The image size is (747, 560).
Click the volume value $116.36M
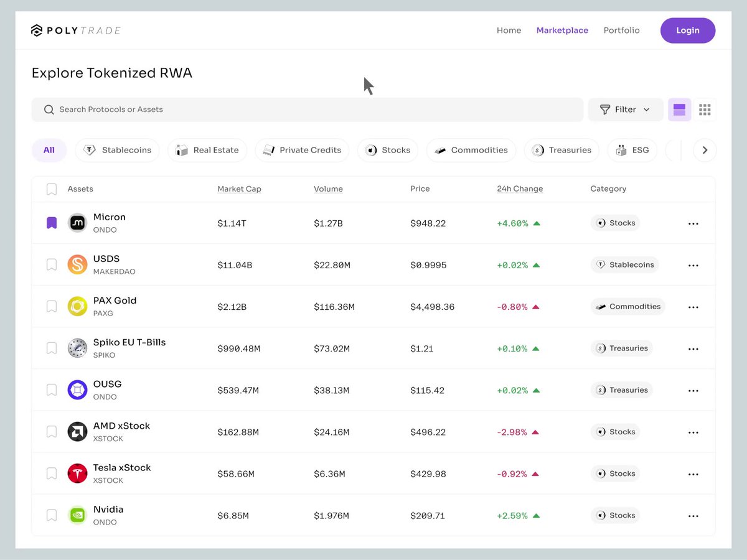point(334,307)
